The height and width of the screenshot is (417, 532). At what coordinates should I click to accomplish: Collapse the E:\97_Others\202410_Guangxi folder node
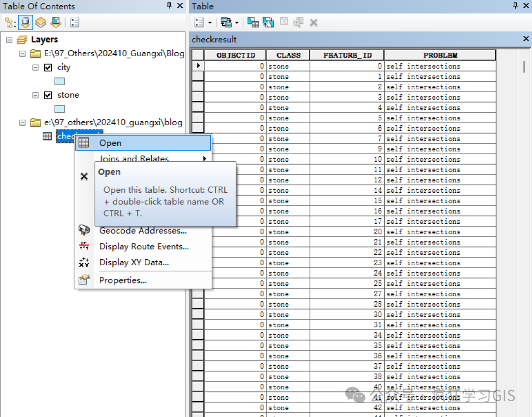[22, 54]
